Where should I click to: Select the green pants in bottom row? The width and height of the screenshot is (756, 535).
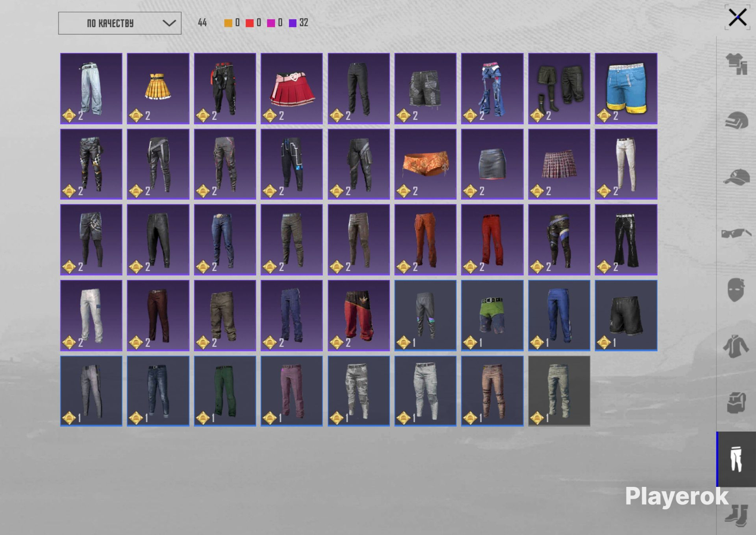pos(225,391)
